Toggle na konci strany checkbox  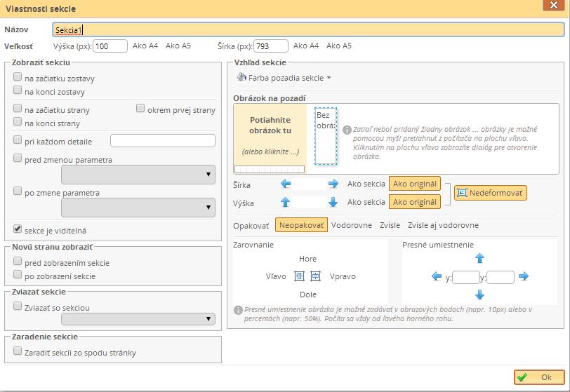18,121
